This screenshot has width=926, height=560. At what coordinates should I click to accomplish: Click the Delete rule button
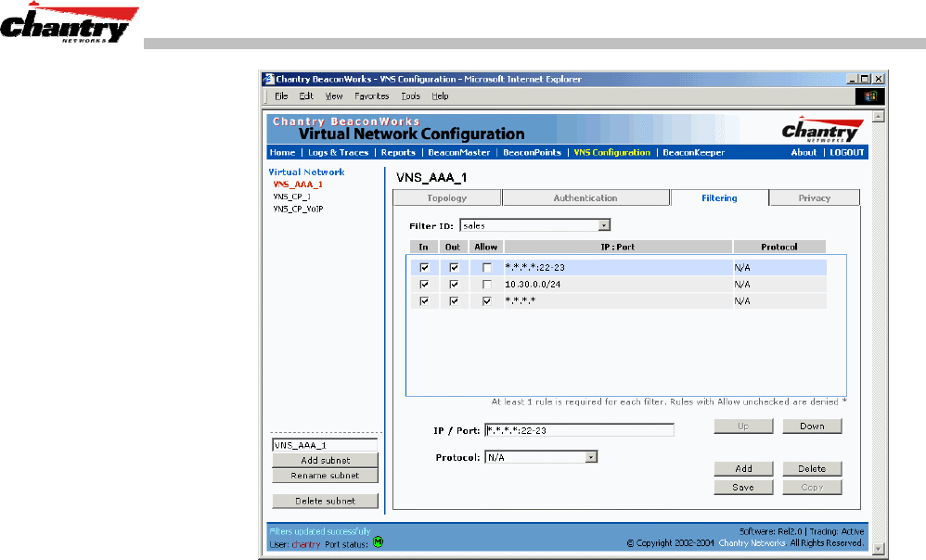coord(812,468)
